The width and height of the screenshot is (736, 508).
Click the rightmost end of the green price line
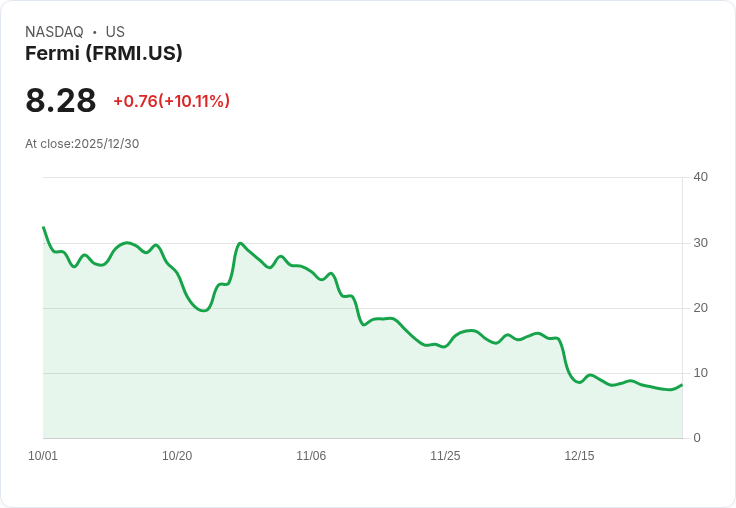681,385
